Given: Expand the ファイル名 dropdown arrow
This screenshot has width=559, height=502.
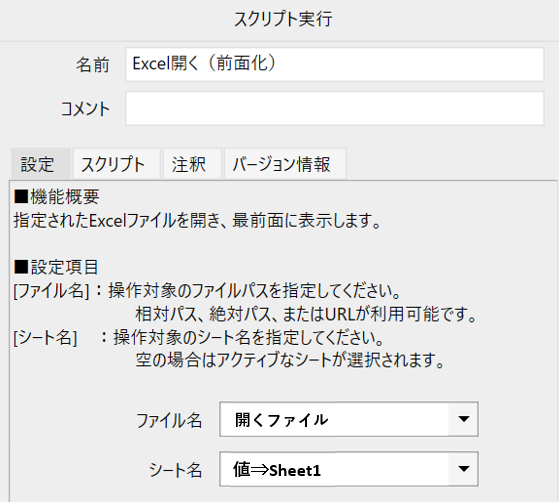Looking at the screenshot, I should [463, 419].
